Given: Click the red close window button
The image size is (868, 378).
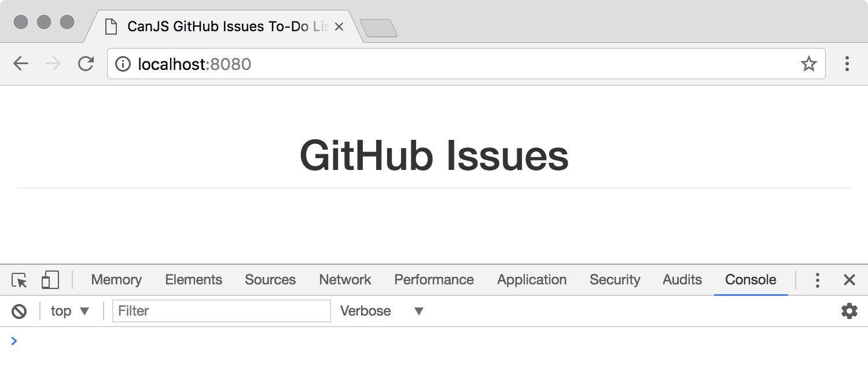Looking at the screenshot, I should 21,22.
